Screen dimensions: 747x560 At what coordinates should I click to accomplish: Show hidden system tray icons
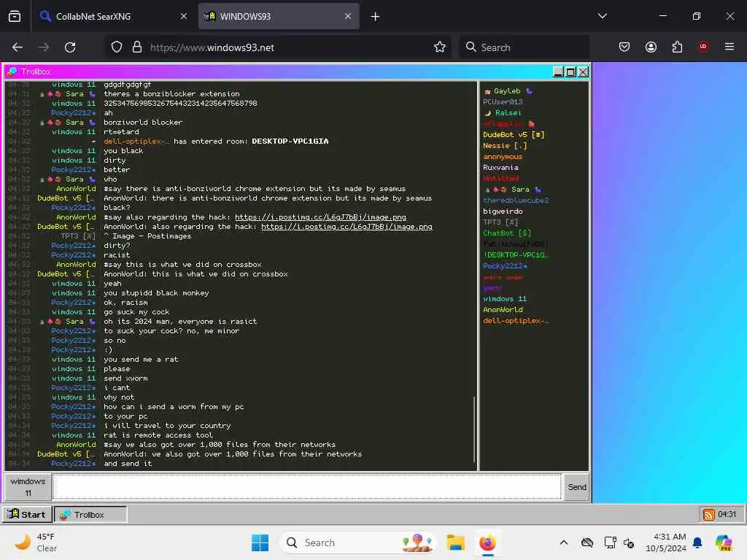(x=564, y=542)
